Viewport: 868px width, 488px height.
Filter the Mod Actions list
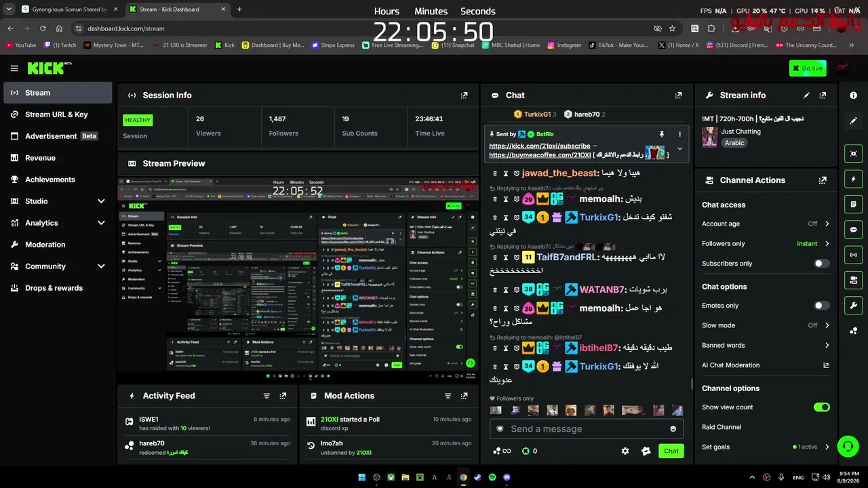click(448, 396)
